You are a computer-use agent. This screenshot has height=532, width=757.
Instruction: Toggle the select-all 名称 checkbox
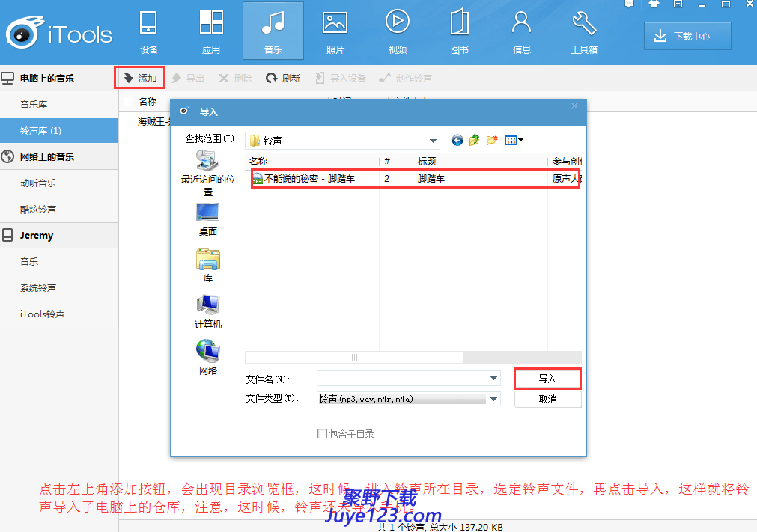click(x=129, y=101)
